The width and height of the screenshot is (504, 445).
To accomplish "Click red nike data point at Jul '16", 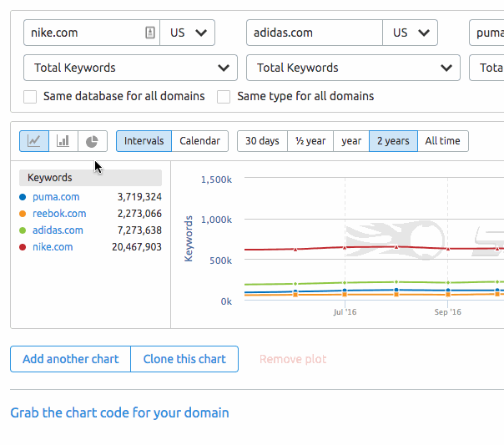I will pos(345,248).
